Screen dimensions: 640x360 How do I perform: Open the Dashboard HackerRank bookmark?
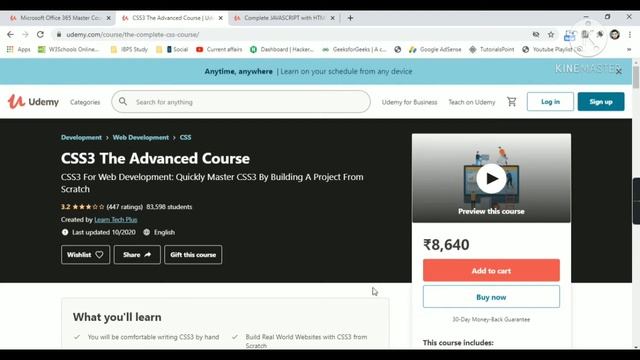click(x=282, y=49)
